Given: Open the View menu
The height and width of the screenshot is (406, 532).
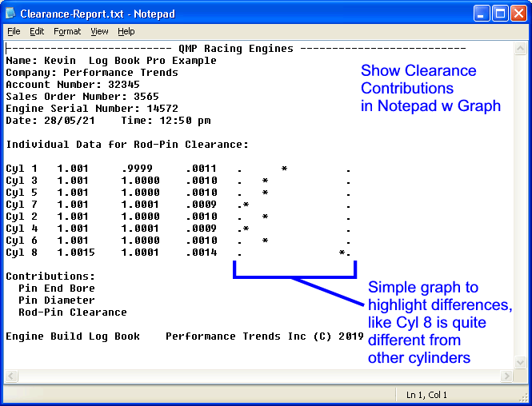Looking at the screenshot, I should pos(99,31).
